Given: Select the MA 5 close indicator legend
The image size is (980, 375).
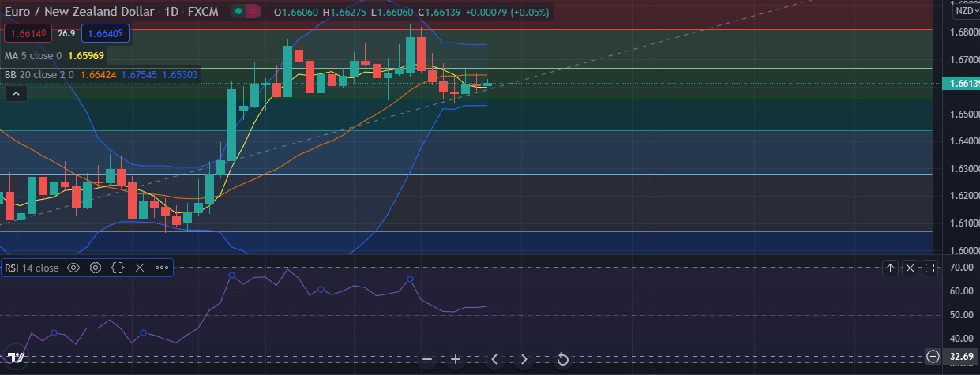Looking at the screenshot, I should pyautogui.click(x=32, y=56).
